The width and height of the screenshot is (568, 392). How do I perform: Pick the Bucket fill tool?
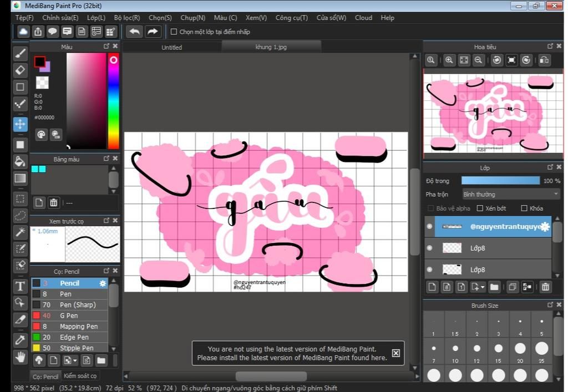click(21, 161)
